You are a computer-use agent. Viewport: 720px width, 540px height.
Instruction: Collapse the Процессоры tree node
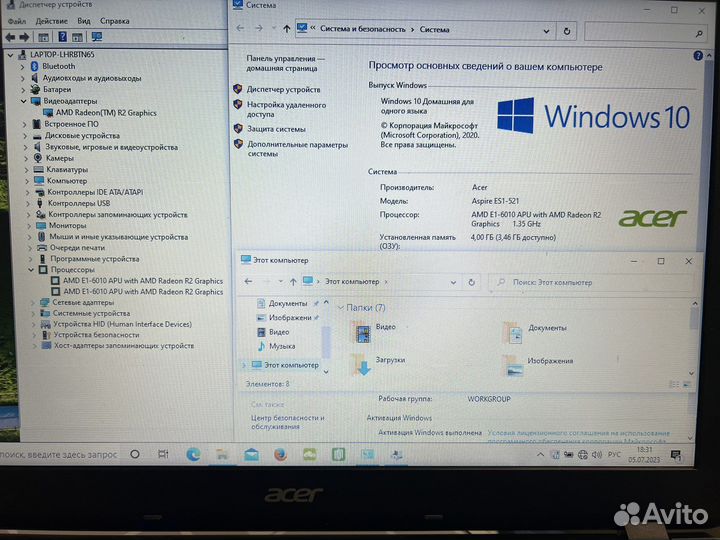pyautogui.click(x=31, y=270)
